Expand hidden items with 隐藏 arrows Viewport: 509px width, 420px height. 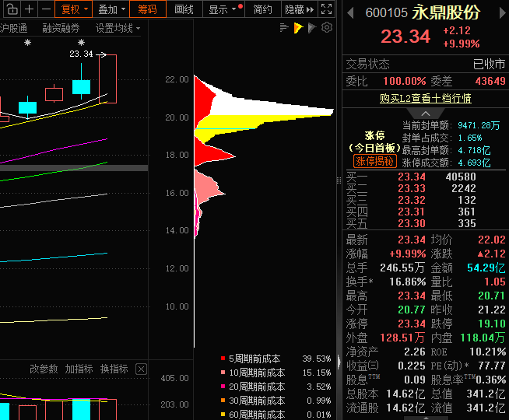299,9
